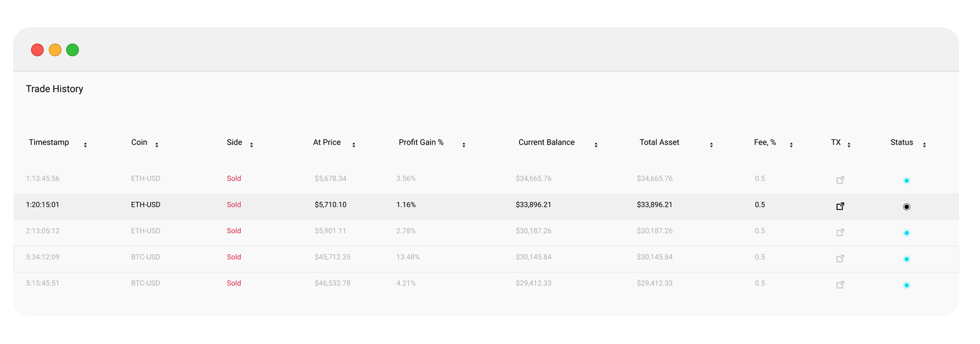Image resolution: width=980 pixels, height=344 pixels.
Task: Select status radio for 1:13:45:56 row
Action: click(x=906, y=180)
